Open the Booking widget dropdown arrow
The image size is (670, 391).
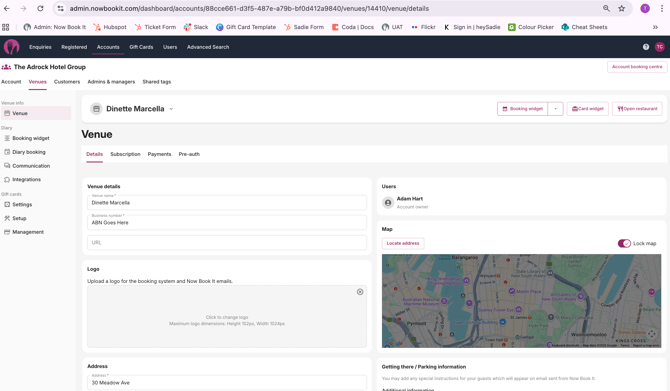tap(555, 109)
